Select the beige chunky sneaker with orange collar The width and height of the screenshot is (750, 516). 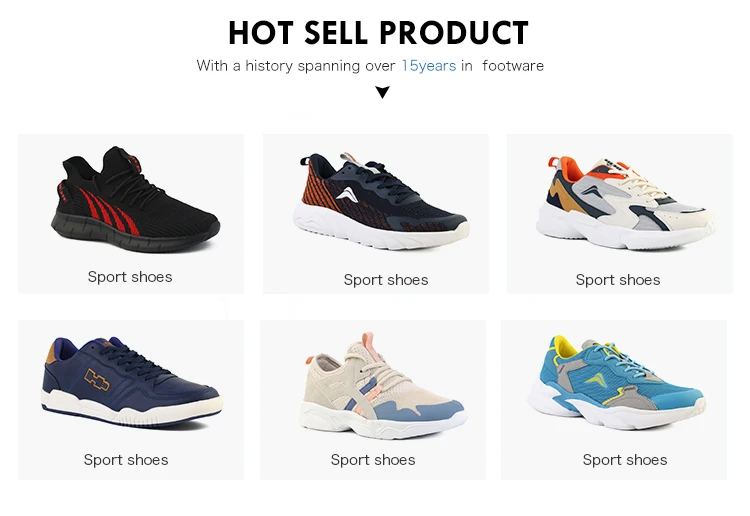coord(625,203)
